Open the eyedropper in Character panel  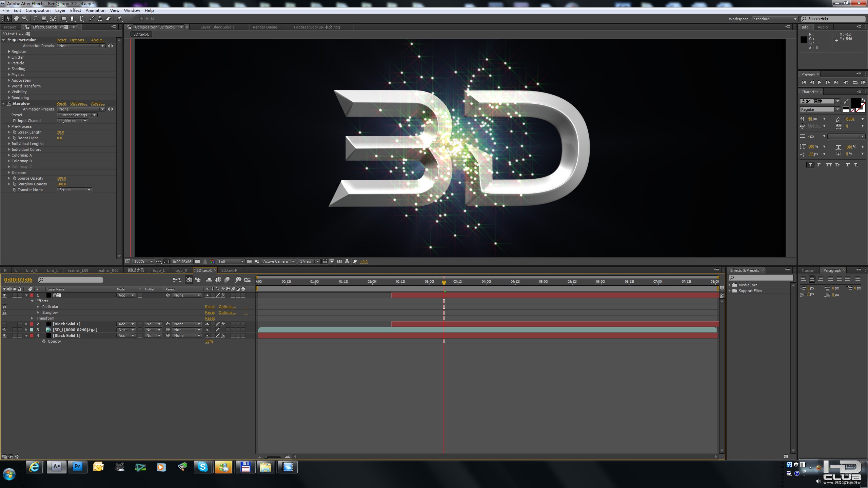[x=846, y=101]
